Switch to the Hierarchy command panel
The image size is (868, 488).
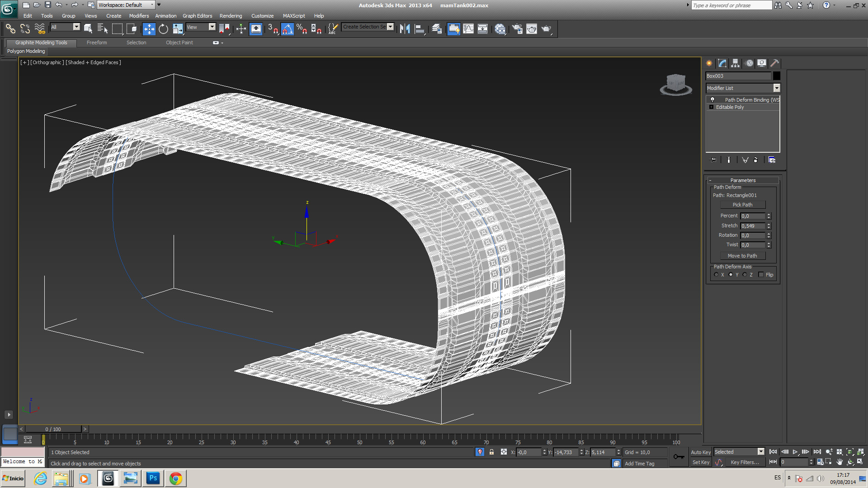point(736,63)
